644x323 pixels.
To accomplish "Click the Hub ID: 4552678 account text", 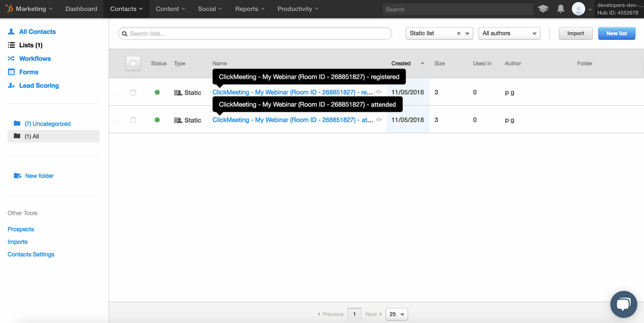I will (x=618, y=13).
